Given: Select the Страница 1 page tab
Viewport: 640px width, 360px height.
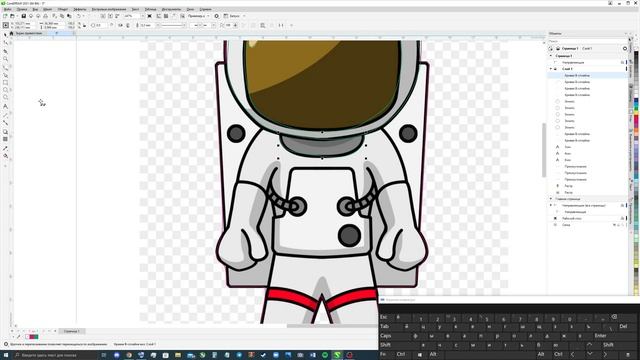Looking at the screenshot, I should tap(72, 331).
